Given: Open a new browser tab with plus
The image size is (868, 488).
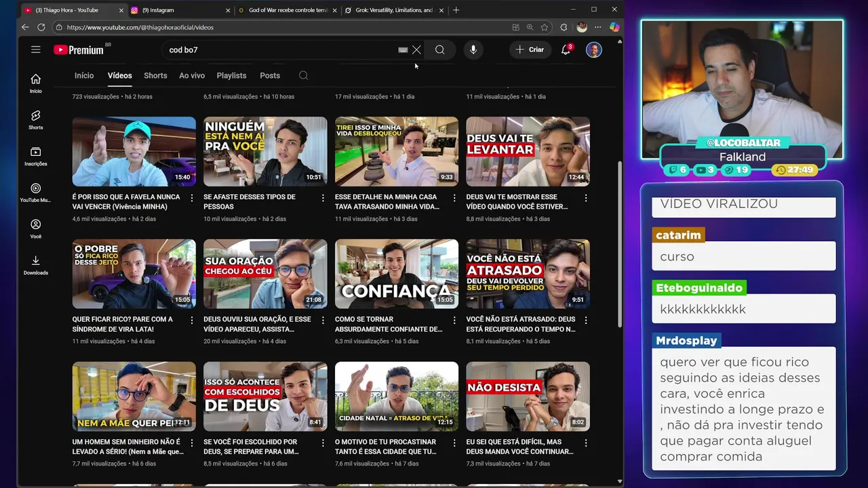Looking at the screenshot, I should (x=456, y=10).
